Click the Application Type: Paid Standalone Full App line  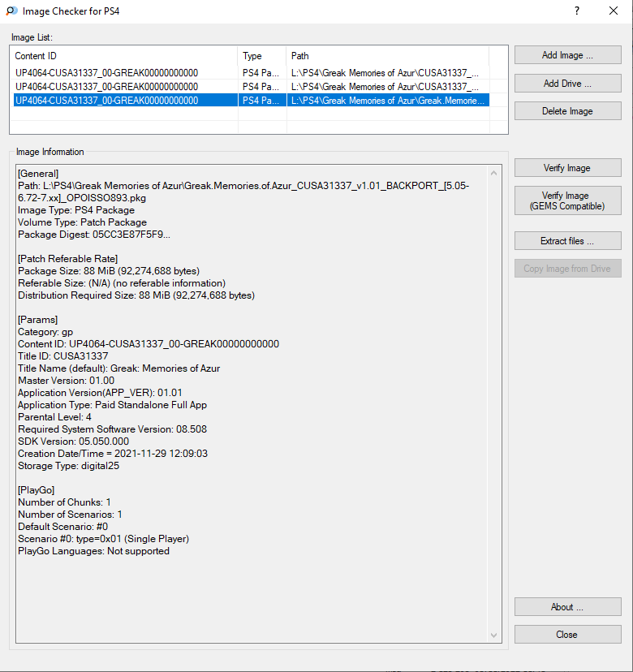point(112,405)
